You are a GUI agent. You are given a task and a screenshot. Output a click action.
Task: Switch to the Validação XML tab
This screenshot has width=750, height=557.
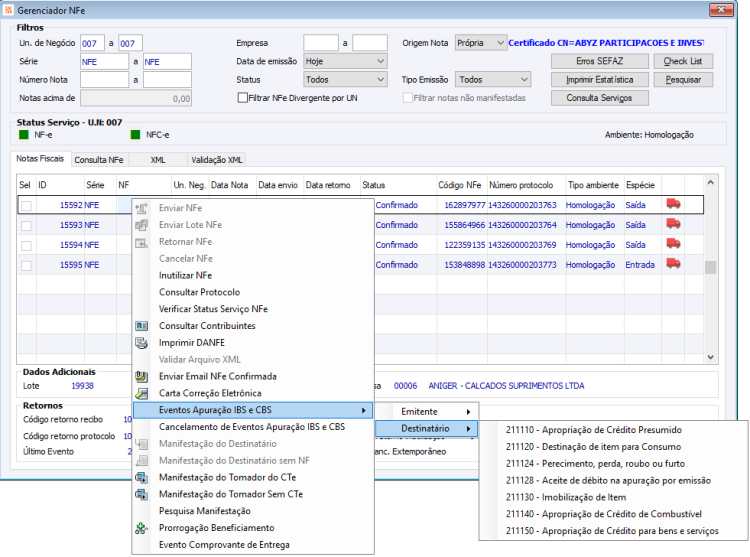click(x=216, y=160)
